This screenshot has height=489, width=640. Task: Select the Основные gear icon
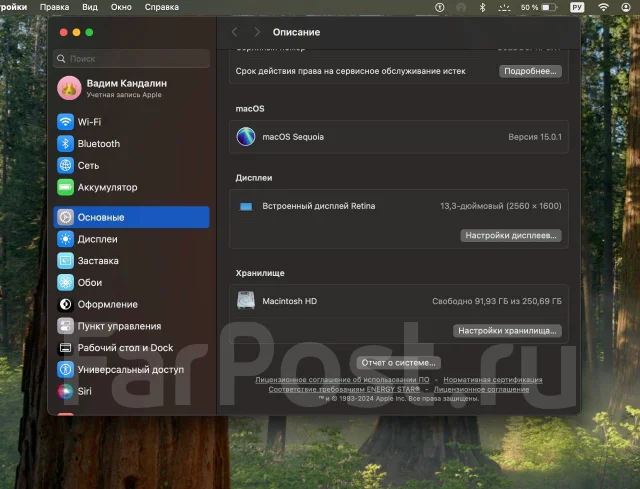tap(65, 217)
